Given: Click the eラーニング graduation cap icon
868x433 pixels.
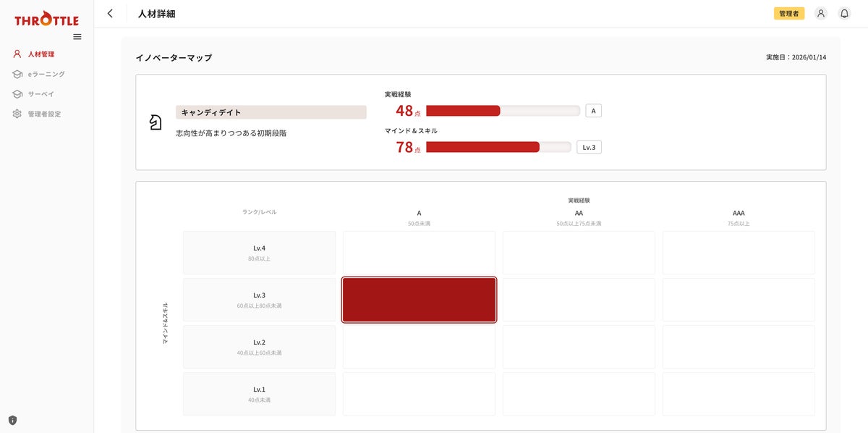Looking at the screenshot, I should [x=17, y=74].
